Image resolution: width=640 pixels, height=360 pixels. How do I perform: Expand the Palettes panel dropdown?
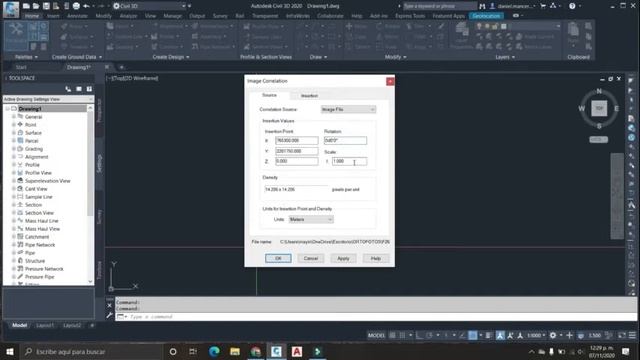point(26,57)
